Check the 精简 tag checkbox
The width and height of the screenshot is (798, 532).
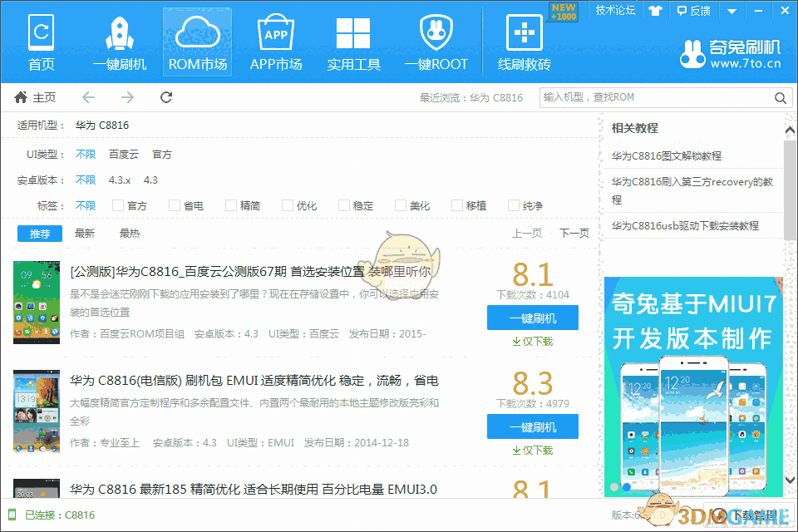[231, 205]
